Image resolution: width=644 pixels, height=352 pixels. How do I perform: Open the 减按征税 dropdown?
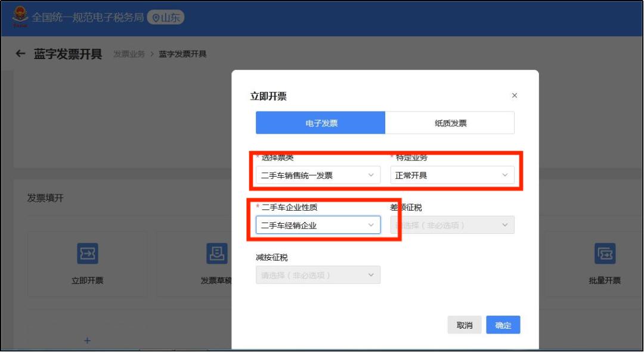[x=318, y=275]
